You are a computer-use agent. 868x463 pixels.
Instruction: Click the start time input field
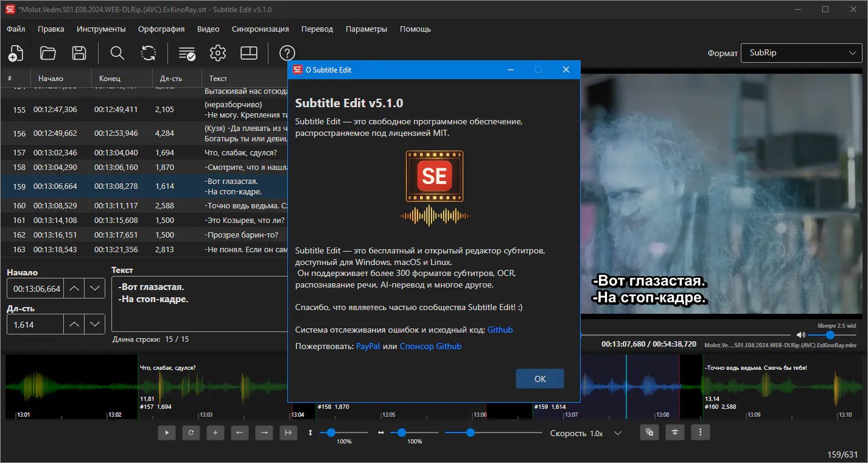click(35, 289)
